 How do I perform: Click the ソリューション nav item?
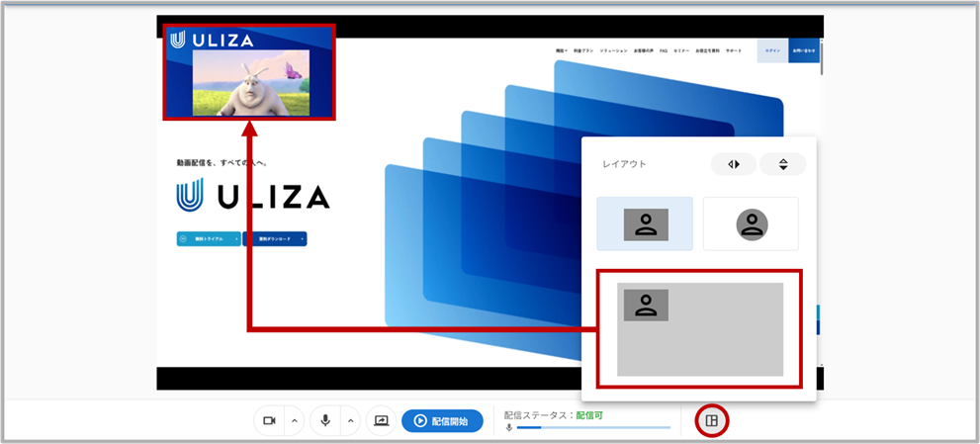(613, 50)
